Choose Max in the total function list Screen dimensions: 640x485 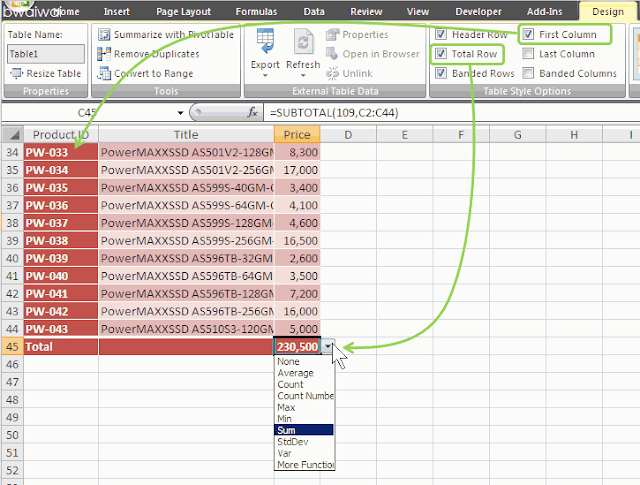tap(304, 407)
